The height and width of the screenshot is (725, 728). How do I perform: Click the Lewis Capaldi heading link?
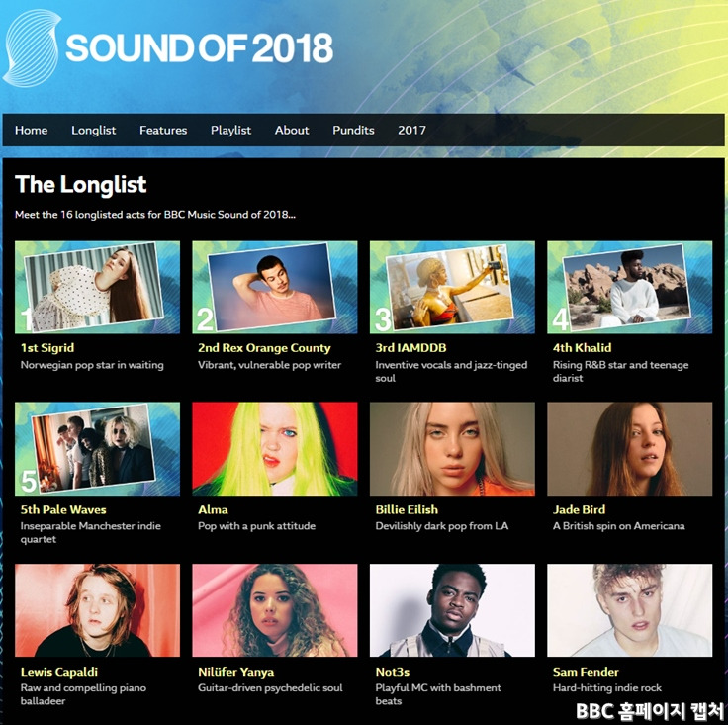[59, 672]
